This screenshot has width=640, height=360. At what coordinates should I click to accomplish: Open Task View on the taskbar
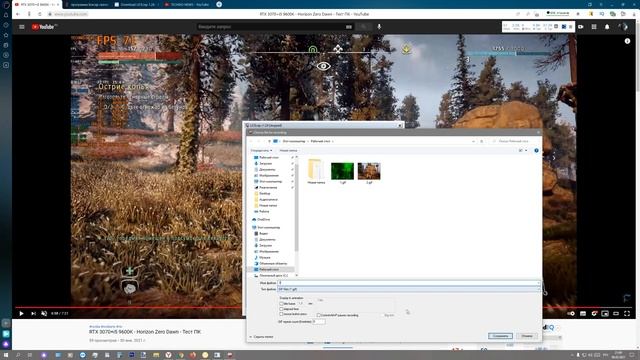click(x=30, y=355)
